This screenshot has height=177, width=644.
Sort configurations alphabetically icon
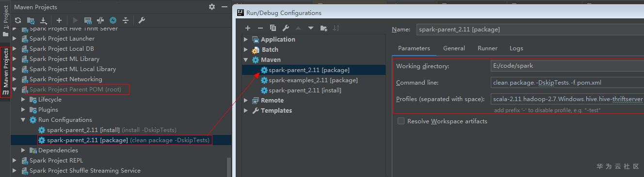coord(337,28)
